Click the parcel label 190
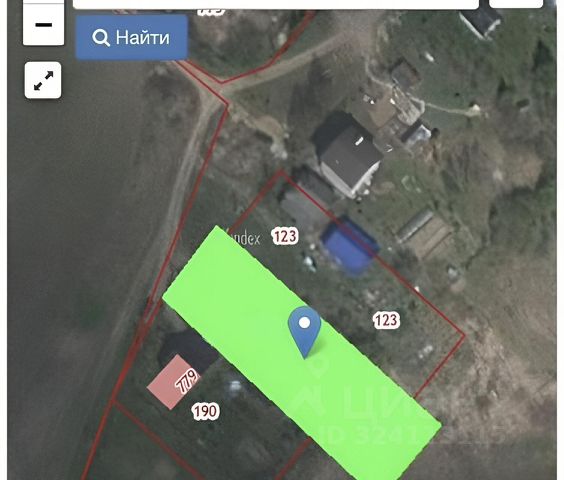The width and height of the screenshot is (564, 480). [205, 411]
